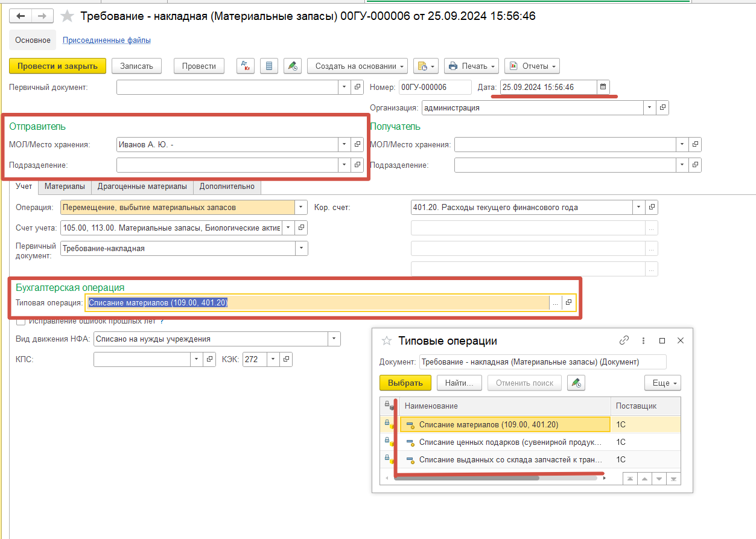Open sender МОЛ/Место хранения reference

pos(357,144)
